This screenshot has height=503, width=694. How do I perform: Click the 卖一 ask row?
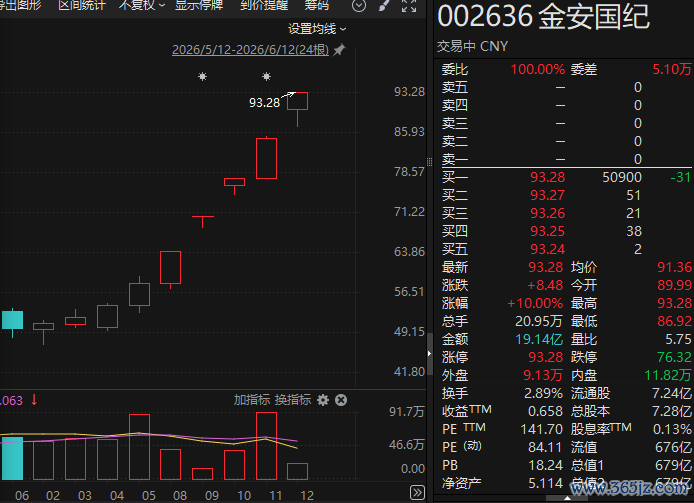pos(566,159)
